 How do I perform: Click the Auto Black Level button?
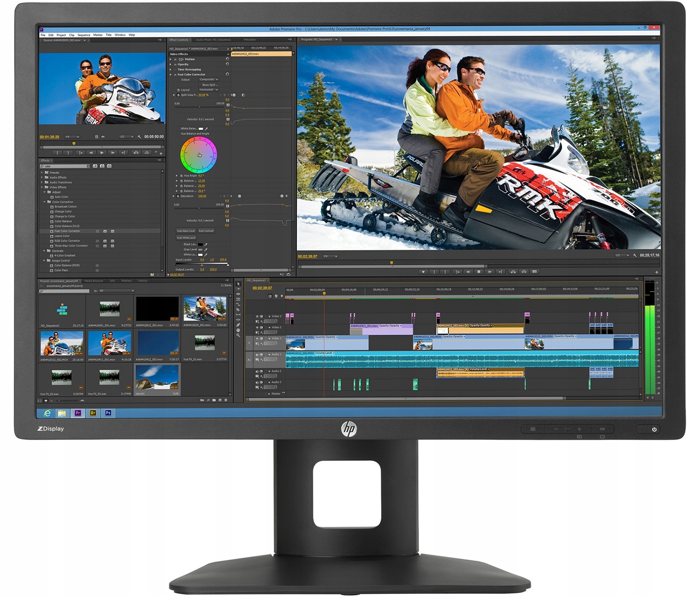[x=186, y=231]
